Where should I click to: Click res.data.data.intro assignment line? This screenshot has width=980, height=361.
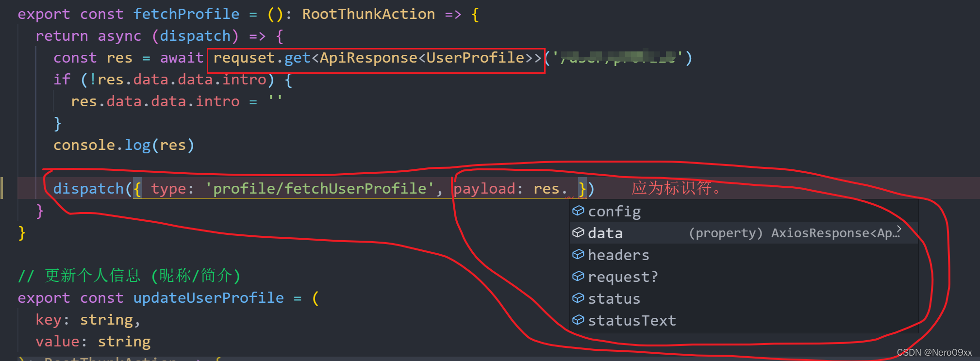coord(177,101)
